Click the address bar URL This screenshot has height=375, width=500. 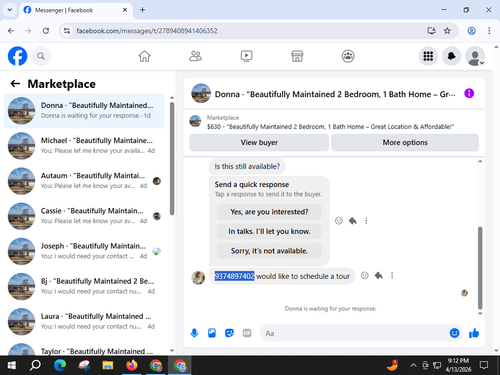pos(147,31)
